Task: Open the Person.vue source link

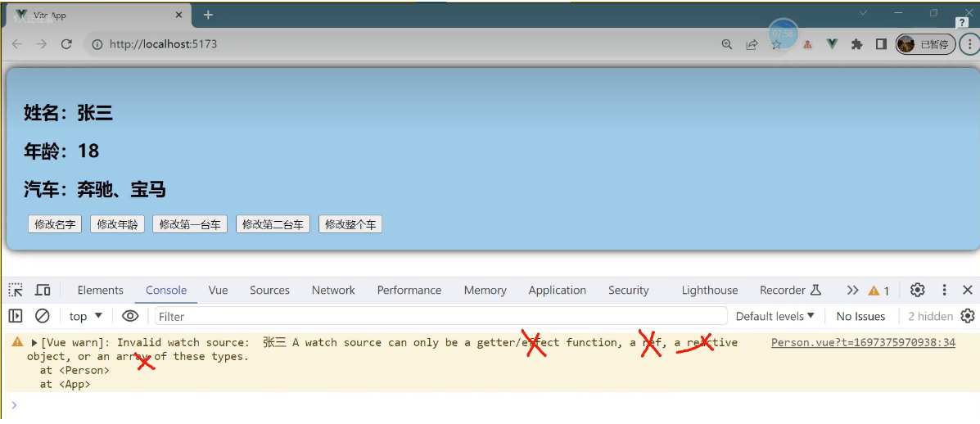Action: (863, 342)
